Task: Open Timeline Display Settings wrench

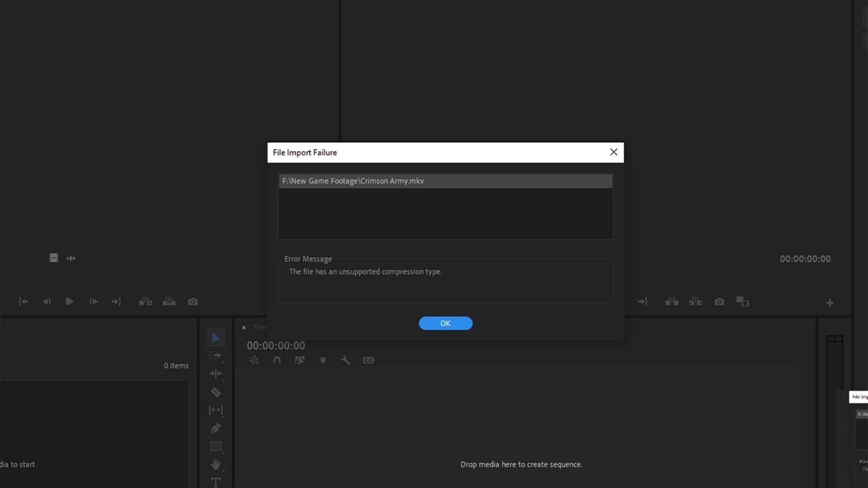Action: pyautogui.click(x=345, y=360)
